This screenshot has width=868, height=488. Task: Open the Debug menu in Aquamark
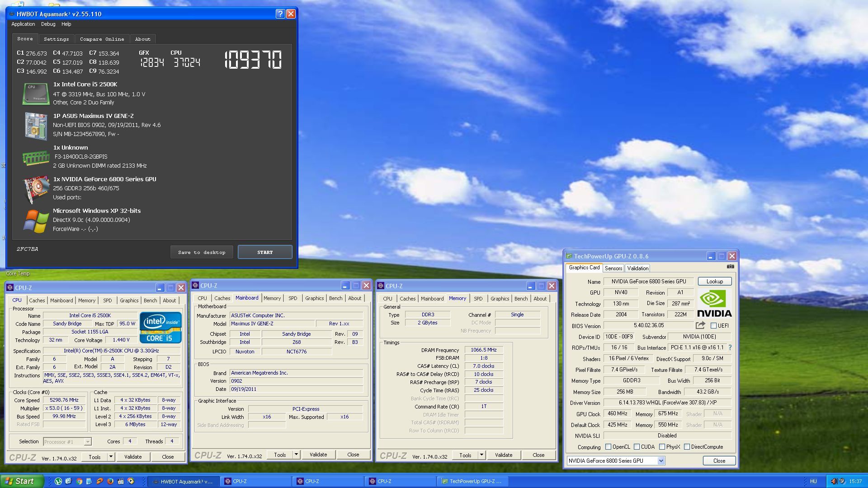[x=48, y=24]
